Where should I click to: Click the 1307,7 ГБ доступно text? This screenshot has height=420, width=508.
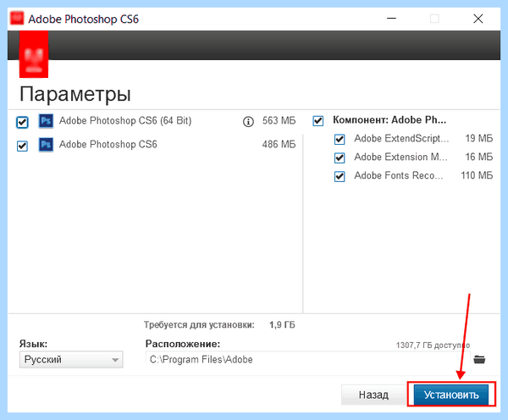pos(433,345)
